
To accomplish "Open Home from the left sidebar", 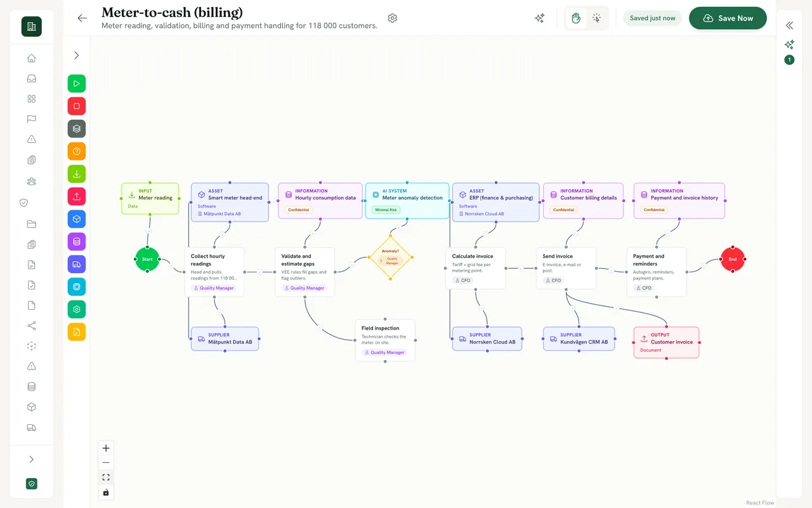I will (32, 58).
